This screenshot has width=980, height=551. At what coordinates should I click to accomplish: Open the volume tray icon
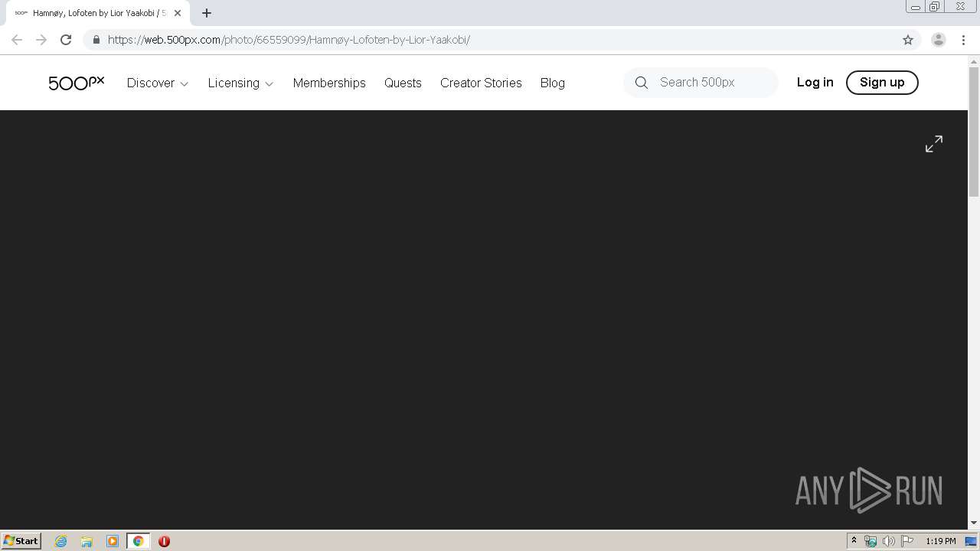888,541
